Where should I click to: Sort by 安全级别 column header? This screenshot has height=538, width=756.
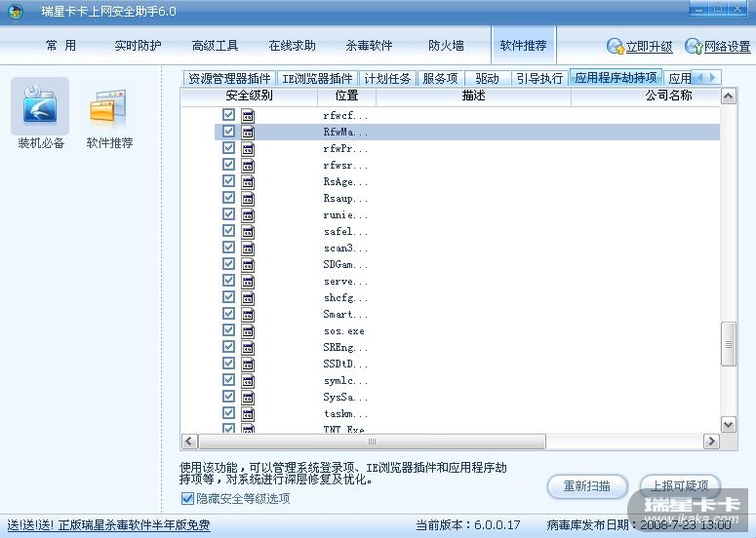(x=250, y=96)
